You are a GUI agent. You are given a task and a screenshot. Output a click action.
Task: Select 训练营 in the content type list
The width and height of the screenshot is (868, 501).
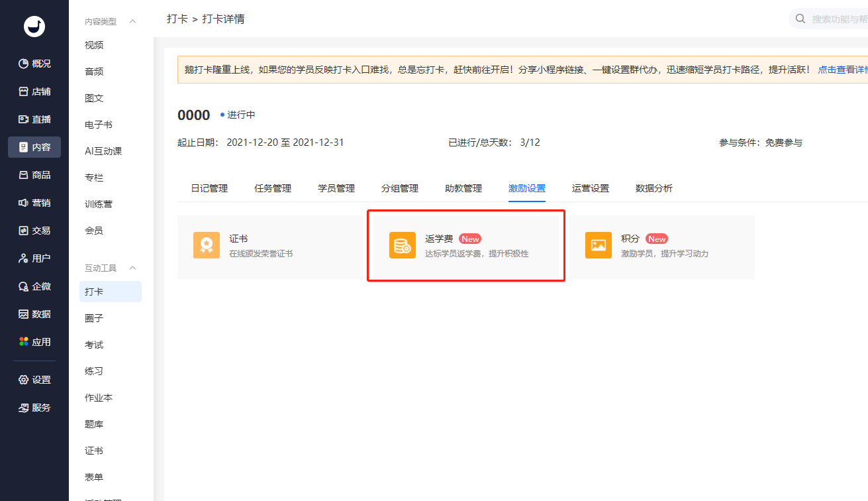tap(99, 204)
